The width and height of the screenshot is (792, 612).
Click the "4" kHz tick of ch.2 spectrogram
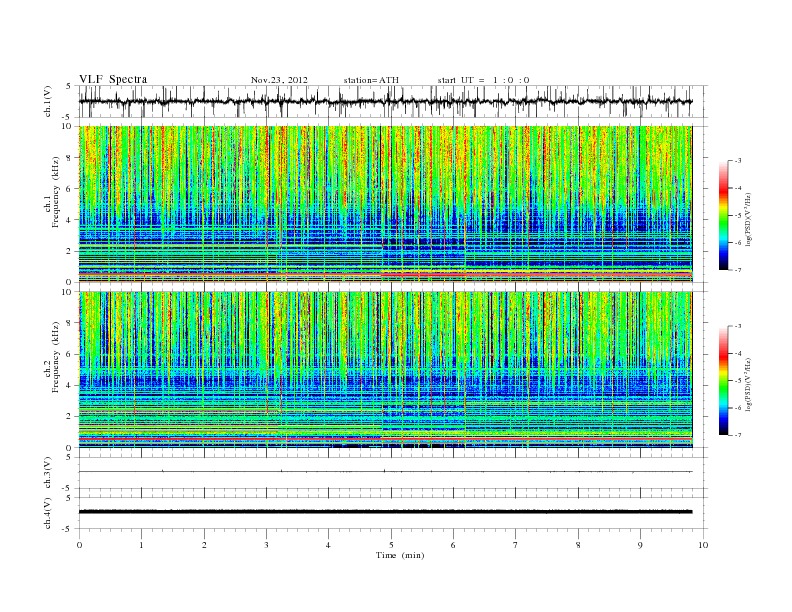click(70, 385)
